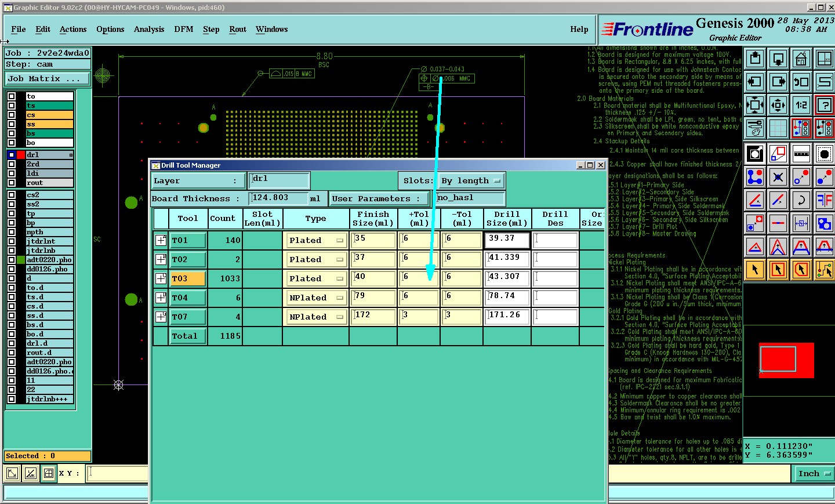This screenshot has width=835, height=504.
Task: Click the Job Matrix button
Action: [x=48, y=78]
